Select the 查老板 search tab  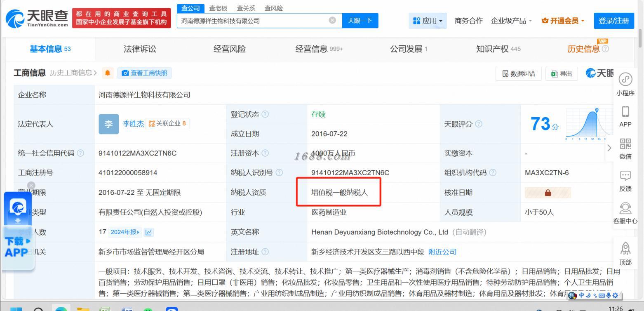click(218, 8)
